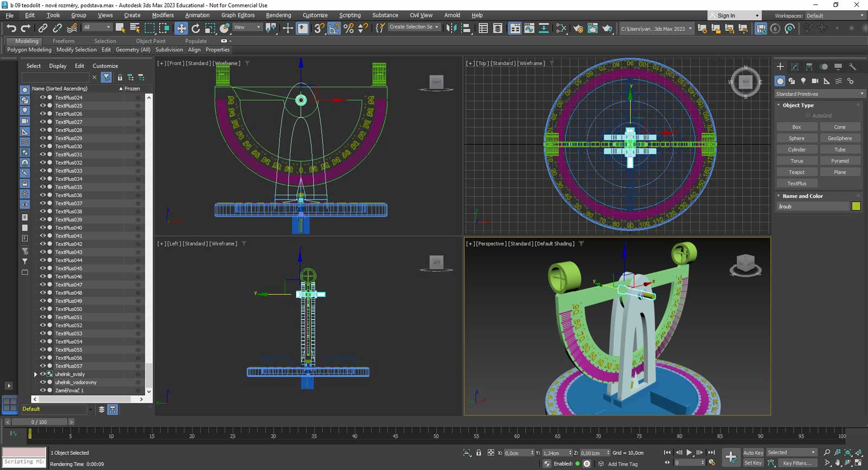This screenshot has width=868, height=470.
Task: Click the Auto Key button
Action: point(752,453)
